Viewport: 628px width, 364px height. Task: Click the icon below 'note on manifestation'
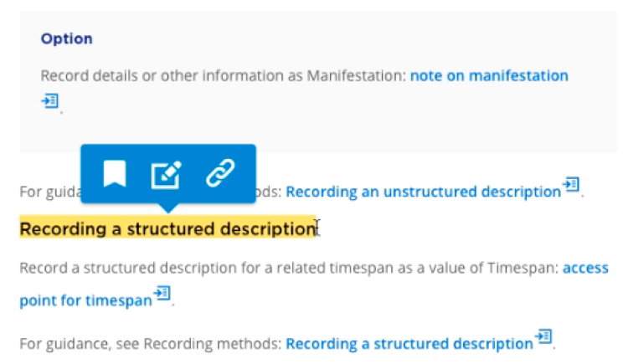(49, 101)
